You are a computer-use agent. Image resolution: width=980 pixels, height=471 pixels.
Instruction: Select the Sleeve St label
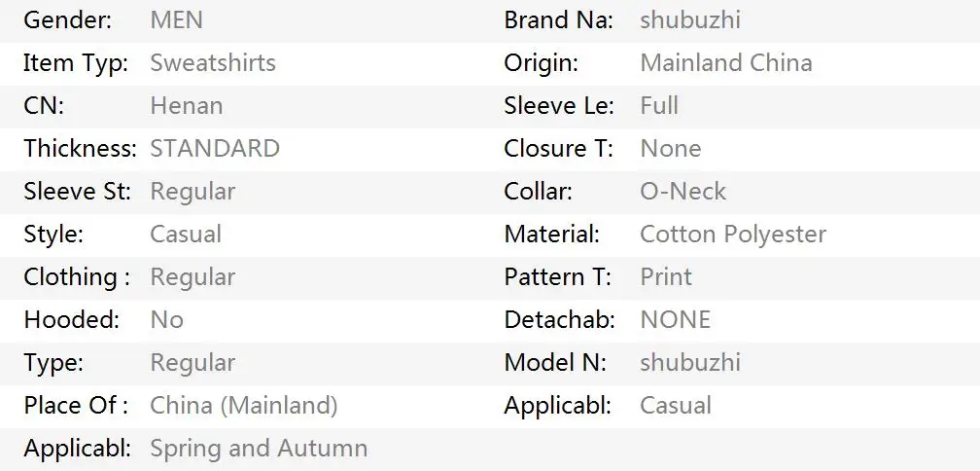tap(78, 192)
